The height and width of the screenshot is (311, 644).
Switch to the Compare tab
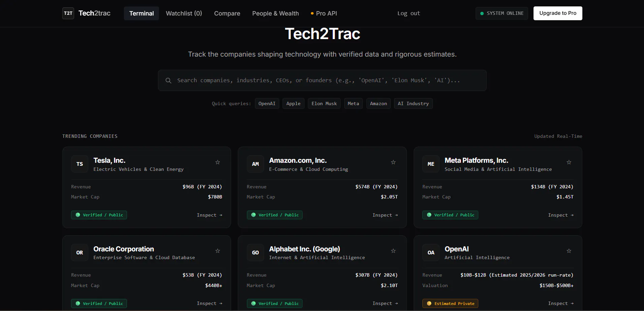[227, 13]
